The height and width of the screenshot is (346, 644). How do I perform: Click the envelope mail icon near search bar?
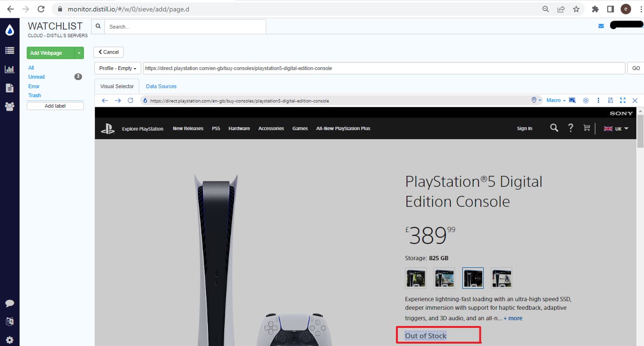coord(601,26)
